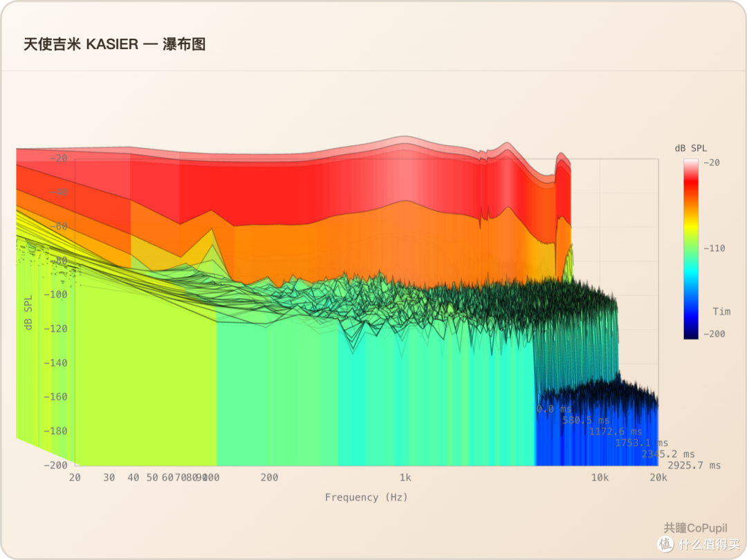Click the 1753.1 ms time-axis label
Screen dimensions: 747x560
point(642,443)
